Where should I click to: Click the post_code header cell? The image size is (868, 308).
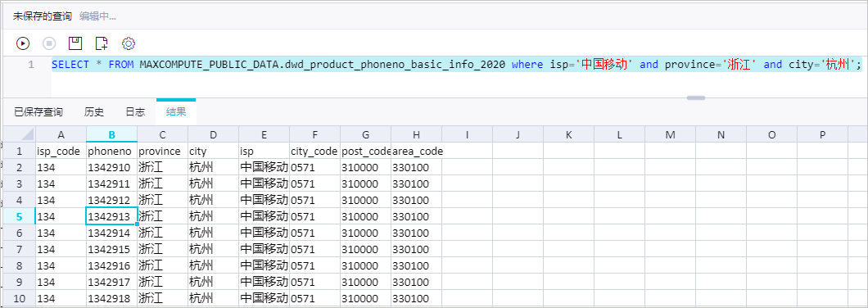coord(366,151)
